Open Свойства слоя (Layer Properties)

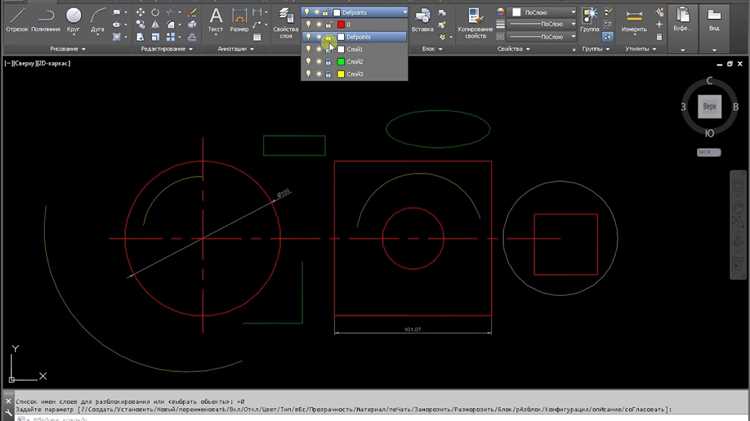286,23
